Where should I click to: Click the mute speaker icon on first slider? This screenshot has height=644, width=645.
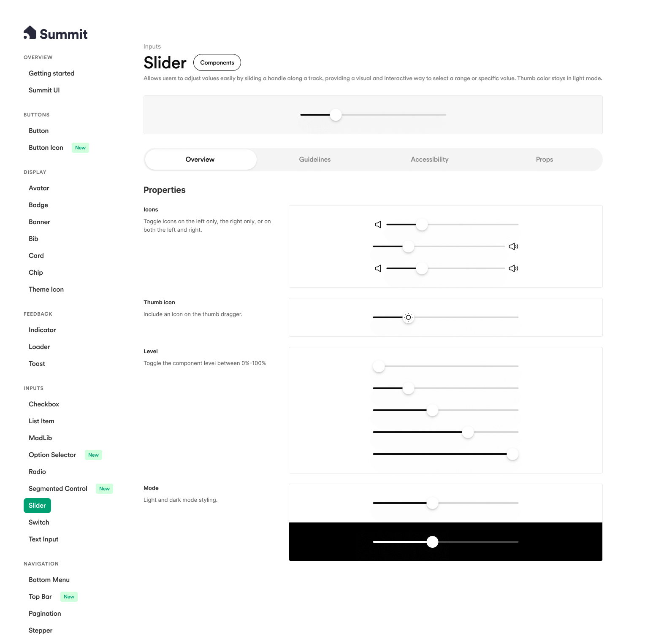(x=378, y=225)
